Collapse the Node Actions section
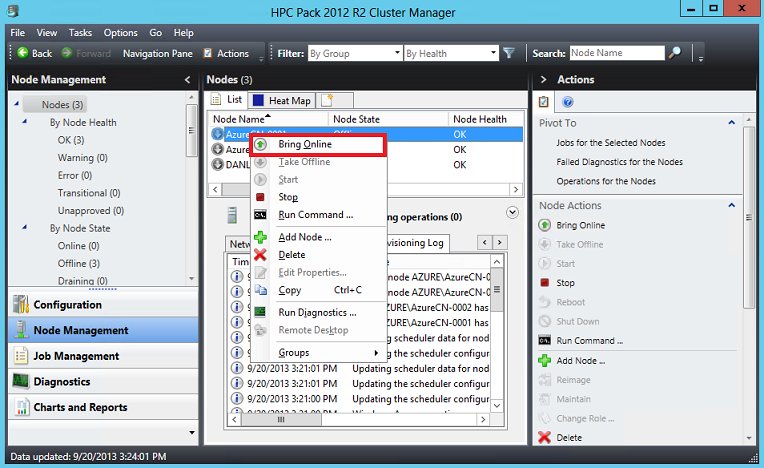 (731, 205)
